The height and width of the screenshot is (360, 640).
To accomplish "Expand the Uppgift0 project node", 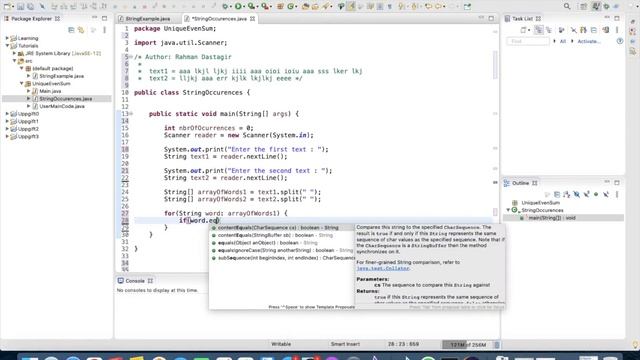I will click(x=7, y=114).
